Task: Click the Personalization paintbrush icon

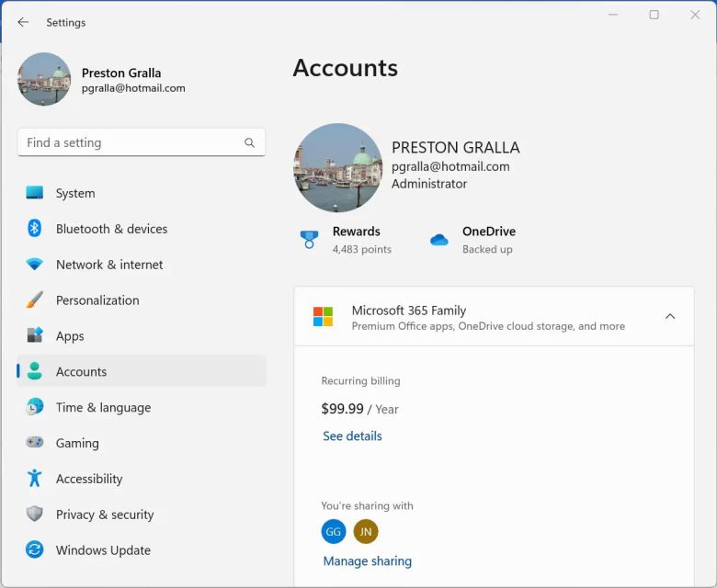Action: 35,300
